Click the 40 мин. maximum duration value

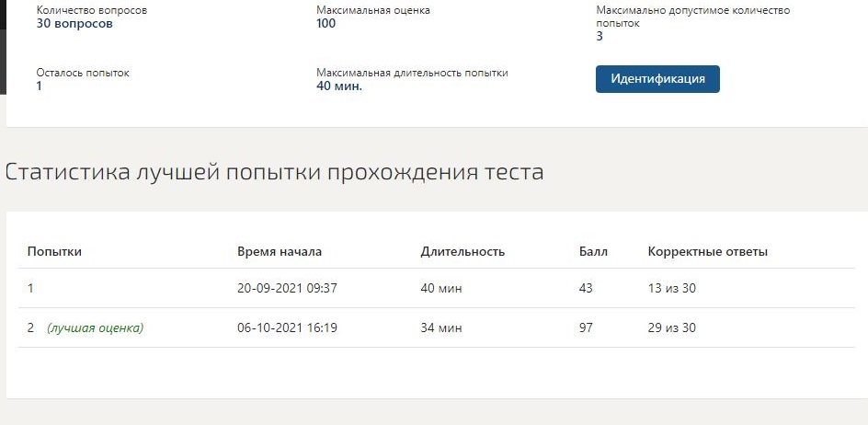click(x=339, y=86)
